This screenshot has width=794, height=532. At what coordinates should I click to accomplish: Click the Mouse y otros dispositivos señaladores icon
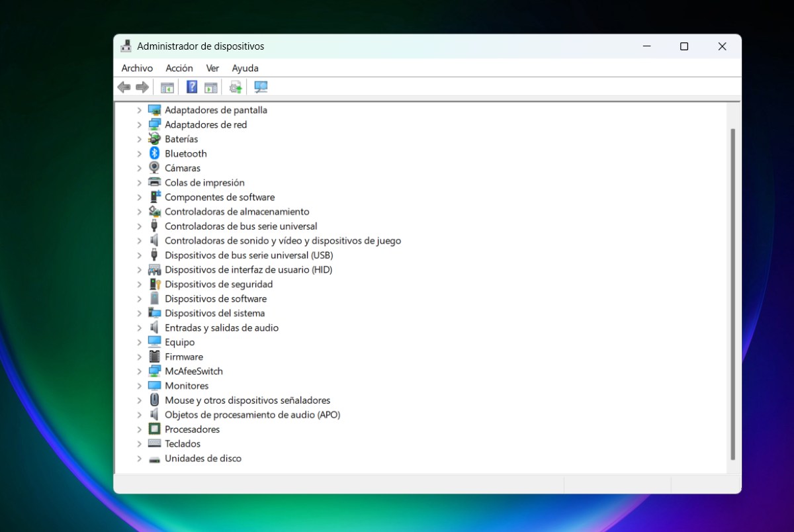(154, 400)
